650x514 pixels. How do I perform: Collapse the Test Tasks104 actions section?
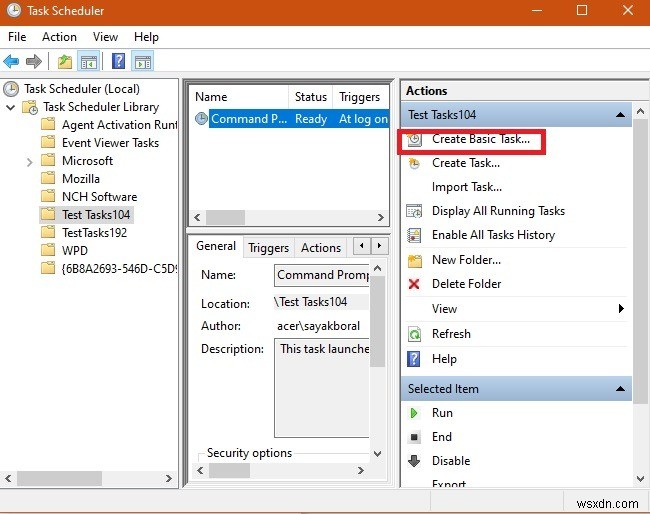point(620,115)
